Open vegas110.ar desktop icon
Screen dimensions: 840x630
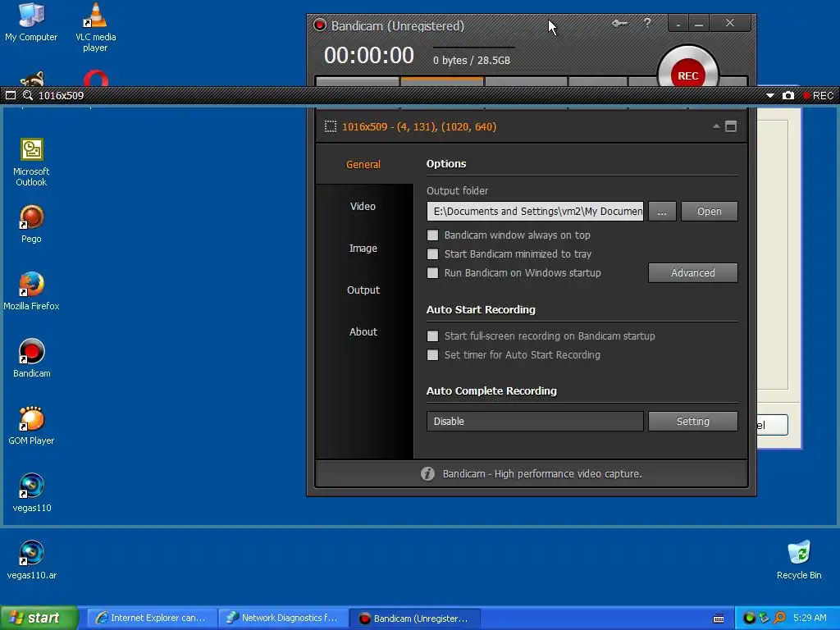32,559
